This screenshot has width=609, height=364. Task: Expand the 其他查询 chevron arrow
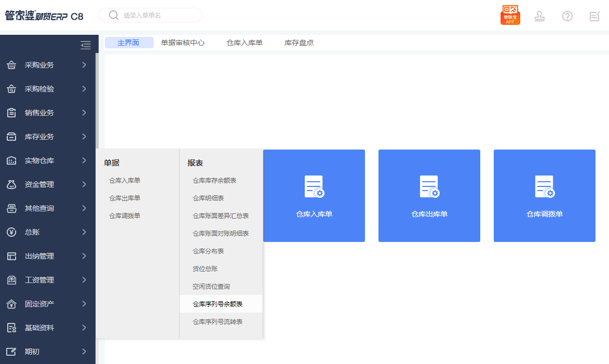84,208
